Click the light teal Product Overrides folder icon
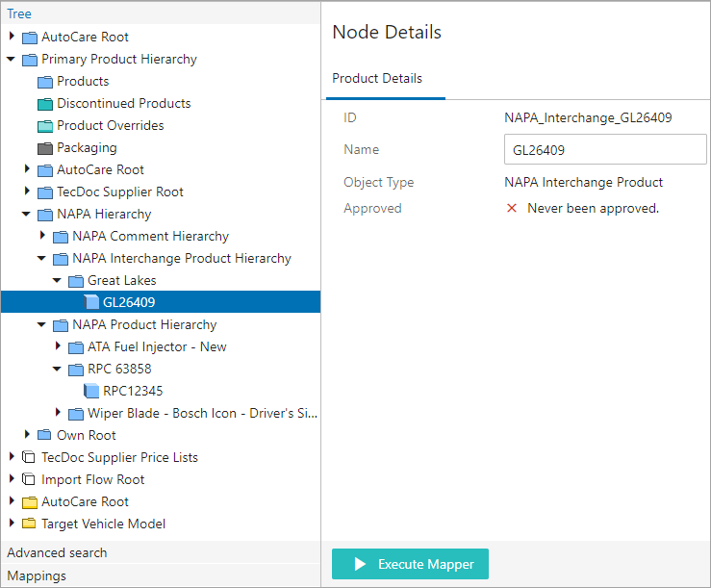Viewport: 711px width, 588px height. pyautogui.click(x=45, y=126)
